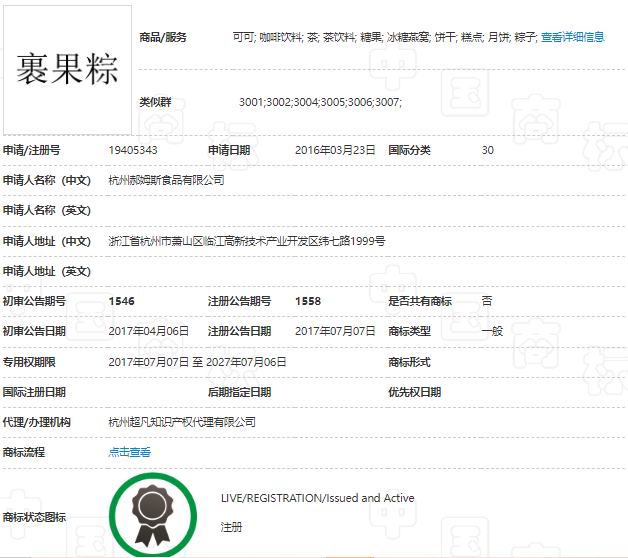Select the application number 19405343

coord(133,150)
